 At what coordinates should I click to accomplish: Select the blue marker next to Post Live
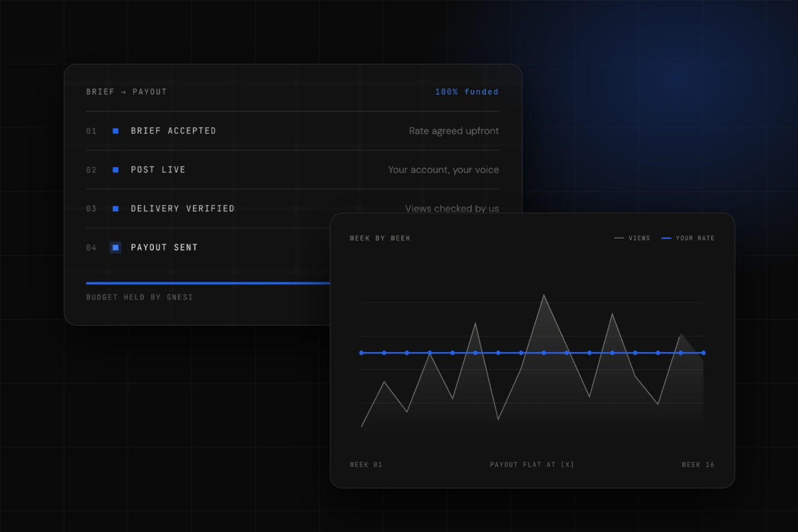115,170
